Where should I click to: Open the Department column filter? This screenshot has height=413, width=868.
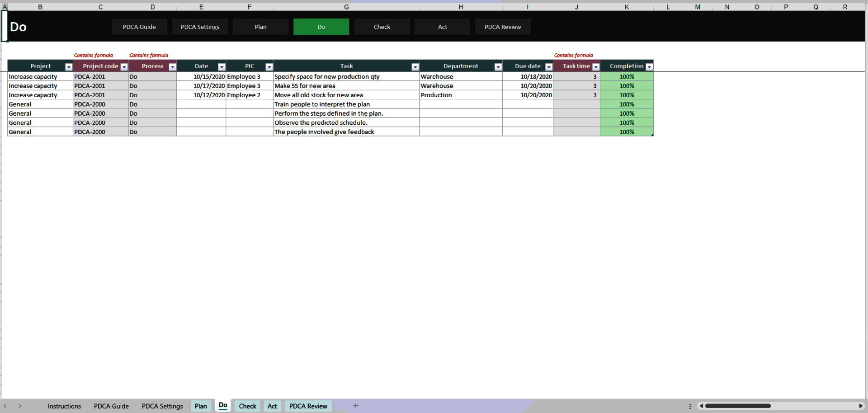(498, 66)
